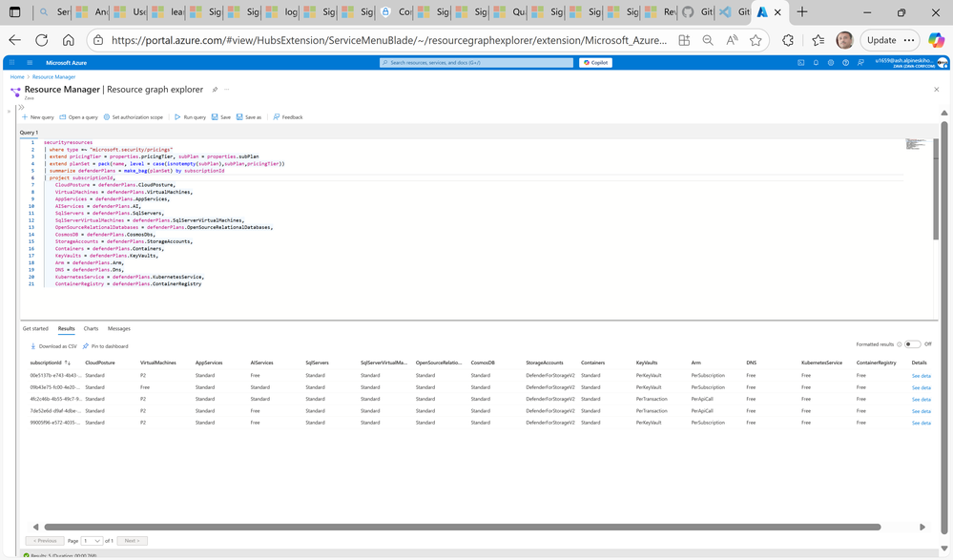
Task: Click the account avatar in Azure header
Action: [x=943, y=63]
